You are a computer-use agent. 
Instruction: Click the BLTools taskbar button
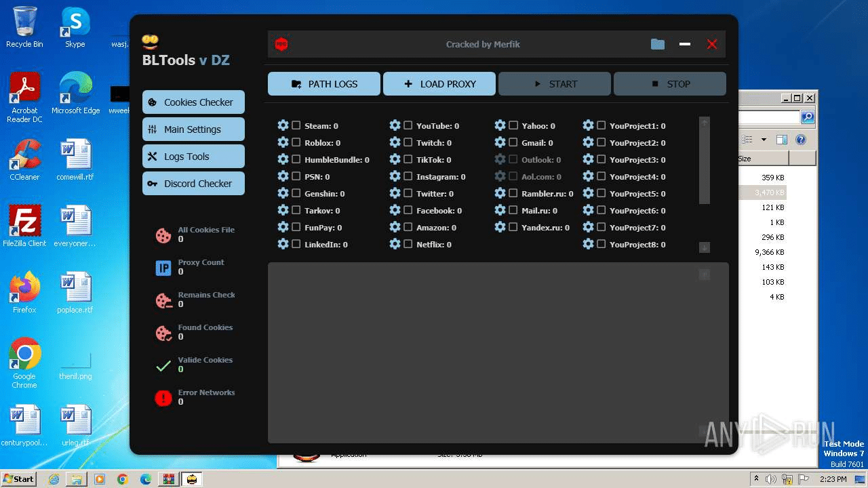[192, 479]
